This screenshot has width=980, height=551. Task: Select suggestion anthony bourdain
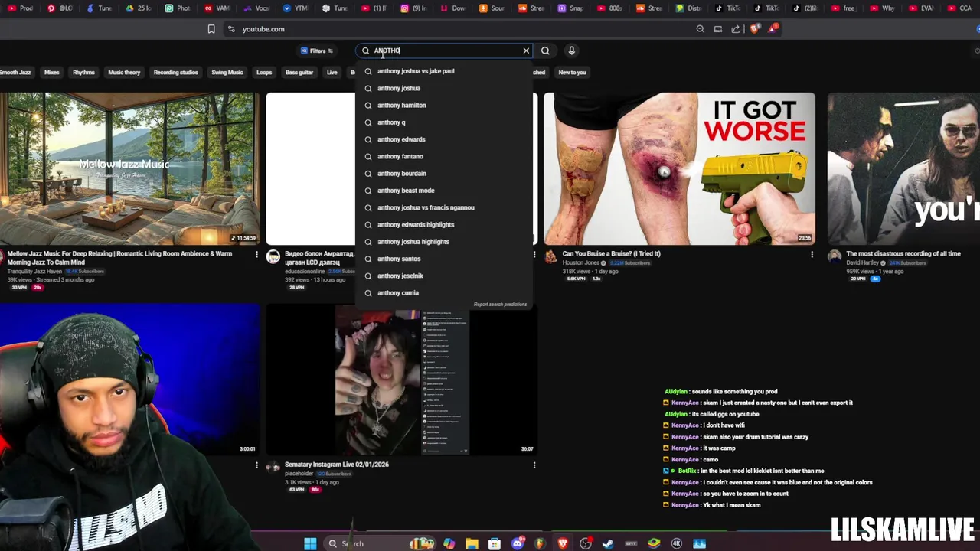point(444,174)
